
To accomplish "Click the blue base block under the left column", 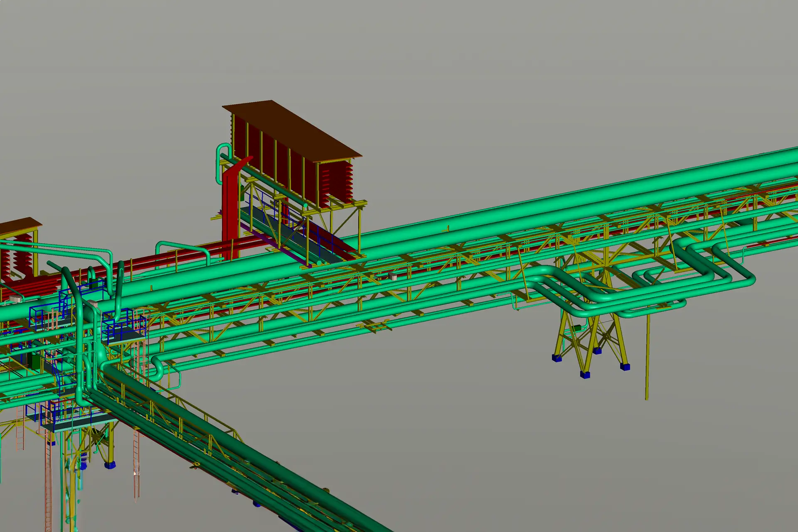I will click(110, 465).
